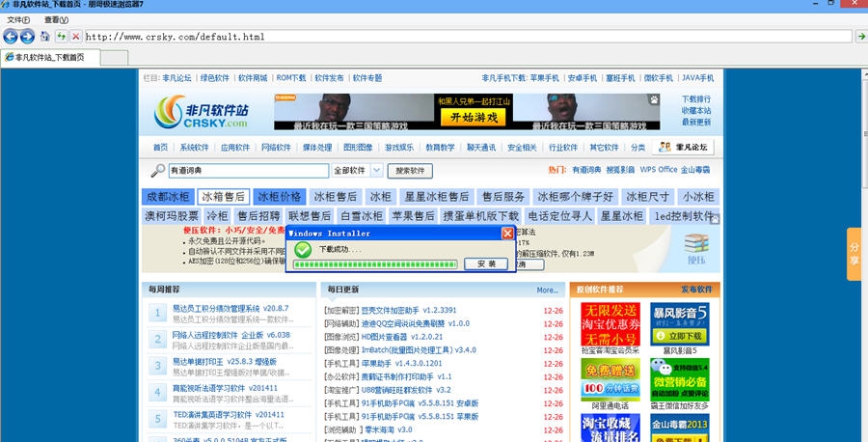The width and height of the screenshot is (868, 442).
Task: Click the 非凡软件站 CRSKY logo
Action: coord(202,111)
